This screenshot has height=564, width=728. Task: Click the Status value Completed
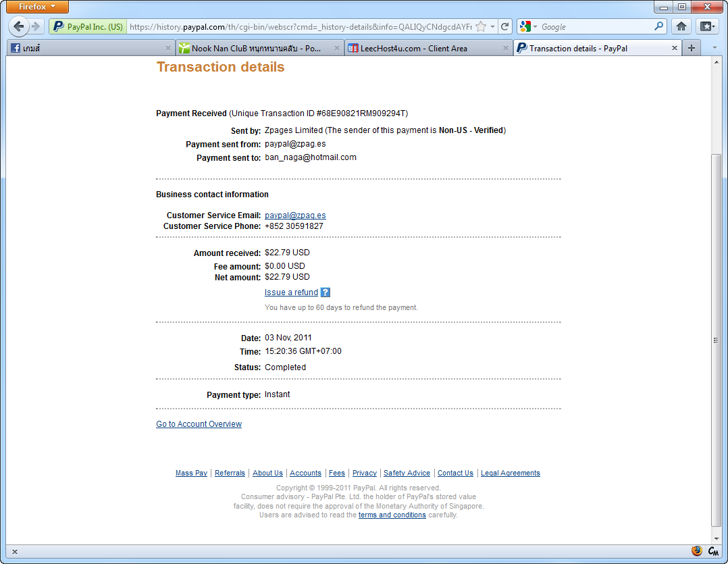coord(285,367)
